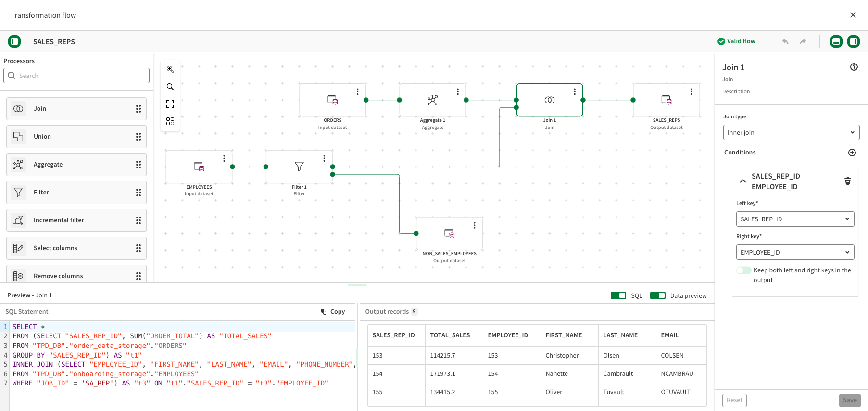This screenshot has width=868, height=411.
Task: Open the NON_SALES_EMPLOYEES node menu
Action: point(475,225)
